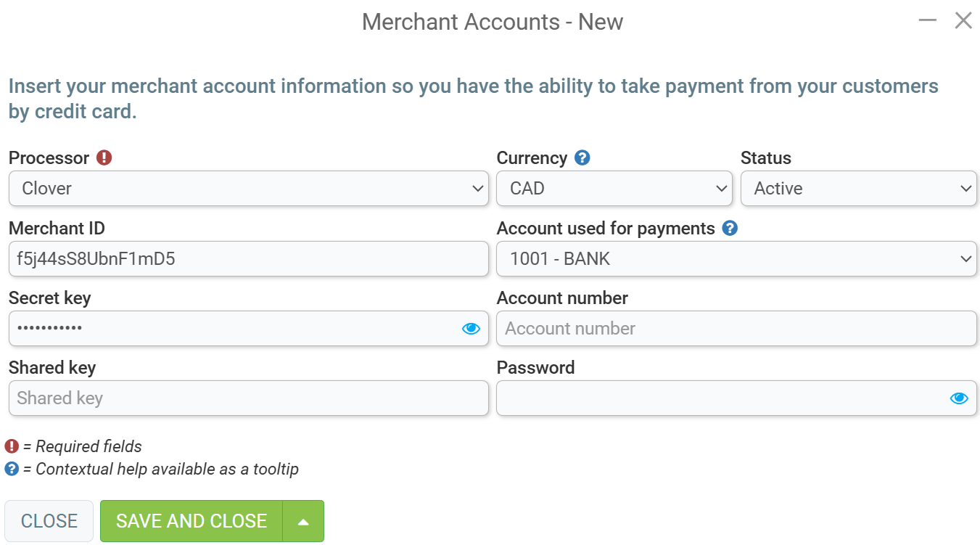The width and height of the screenshot is (980, 545).
Task: Click into the Merchant ID field
Action: coord(249,259)
